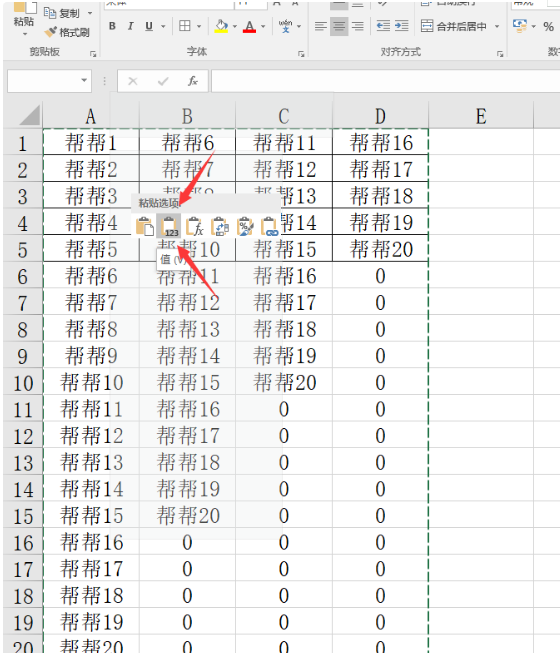Screen dimensions: 560x653
Task: Open 对齐方式 Alignment dialog launcher
Action: tap(500, 54)
